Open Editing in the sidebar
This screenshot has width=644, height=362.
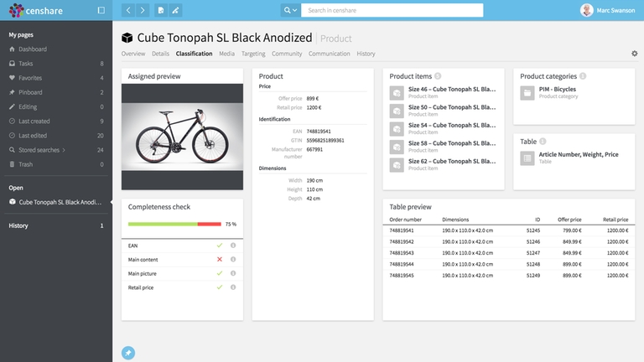28,106
